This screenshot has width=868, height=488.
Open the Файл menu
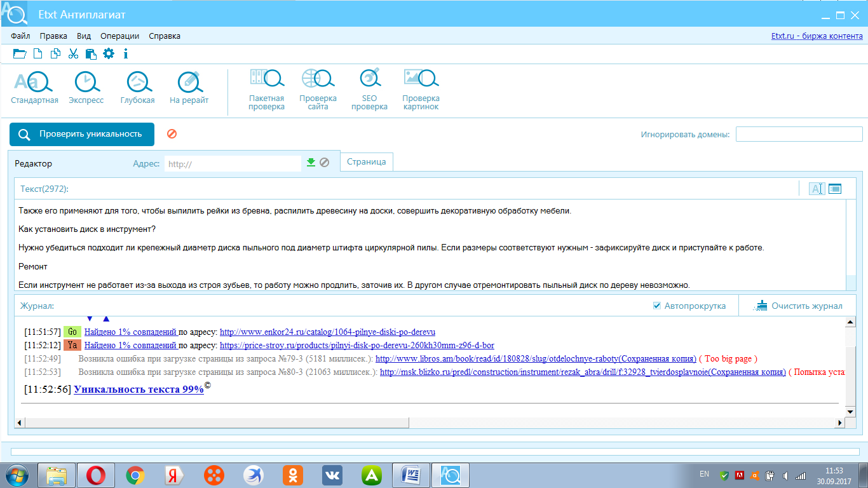[20, 36]
